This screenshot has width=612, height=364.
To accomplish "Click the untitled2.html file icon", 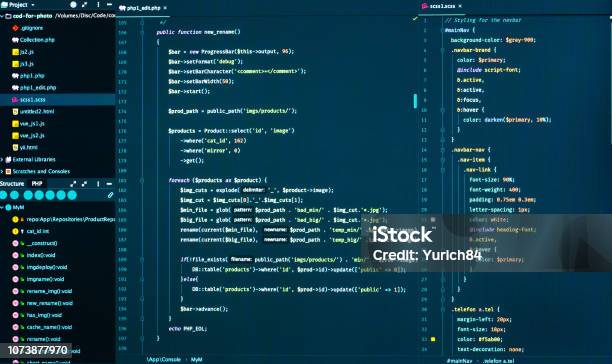I will click(15, 112).
